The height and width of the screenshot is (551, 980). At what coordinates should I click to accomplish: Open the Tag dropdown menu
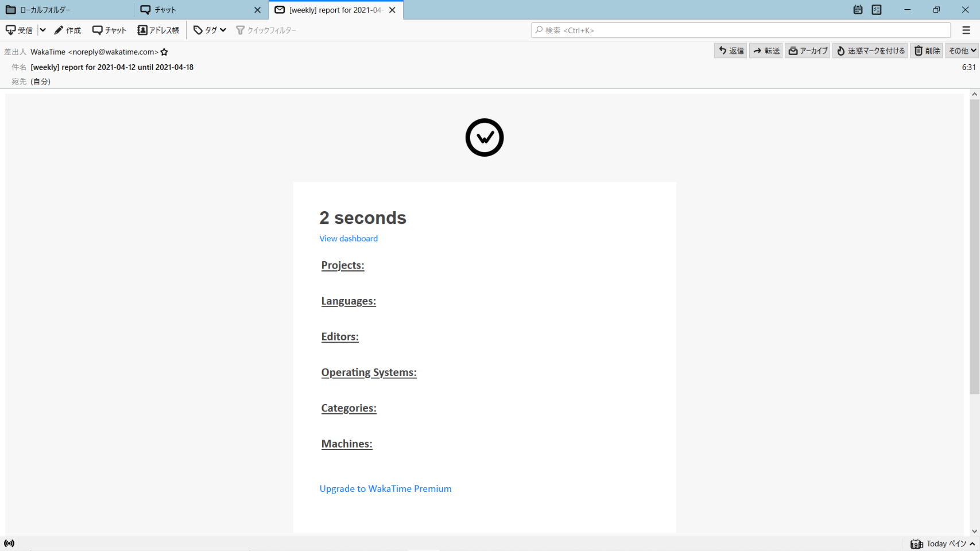(x=210, y=30)
